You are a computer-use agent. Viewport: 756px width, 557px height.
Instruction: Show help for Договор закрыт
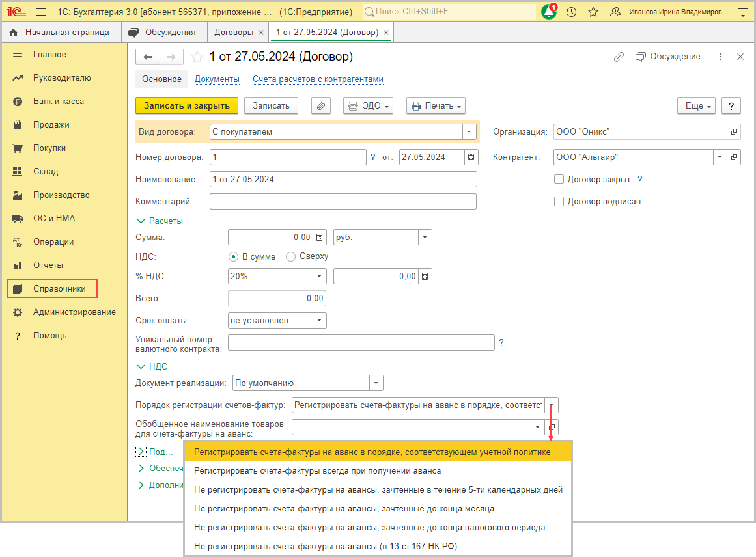pyautogui.click(x=640, y=179)
